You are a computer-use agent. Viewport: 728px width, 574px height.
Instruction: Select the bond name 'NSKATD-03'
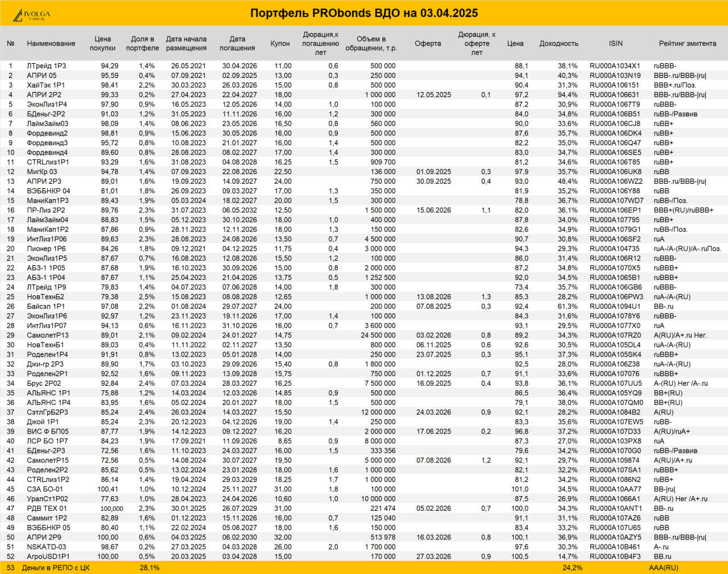click(47, 547)
